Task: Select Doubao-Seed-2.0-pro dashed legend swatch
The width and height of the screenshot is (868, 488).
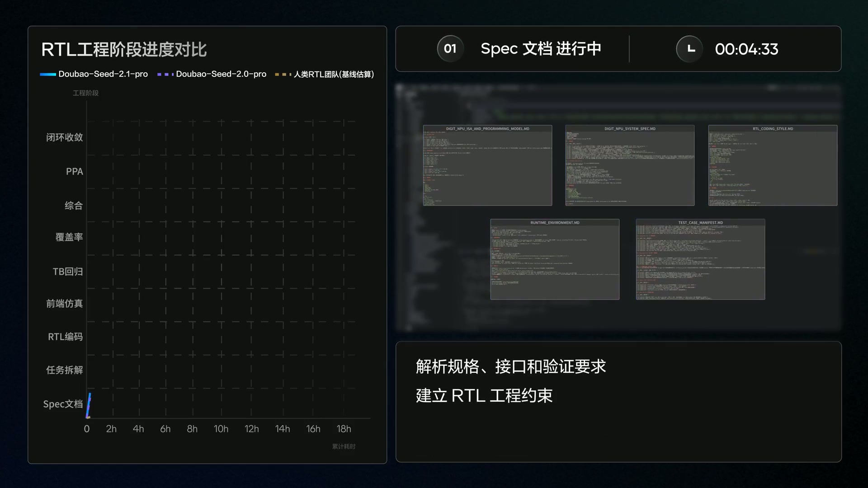Action: click(165, 74)
